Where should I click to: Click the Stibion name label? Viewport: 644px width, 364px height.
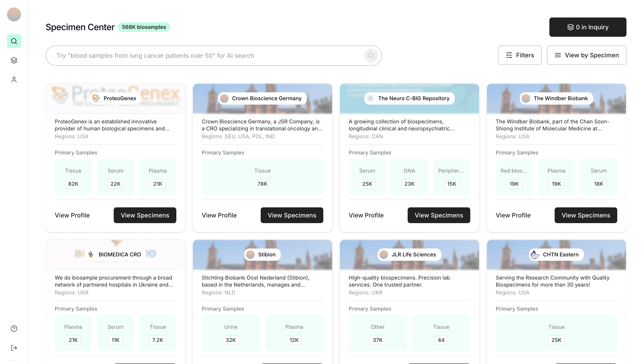pyautogui.click(x=267, y=254)
